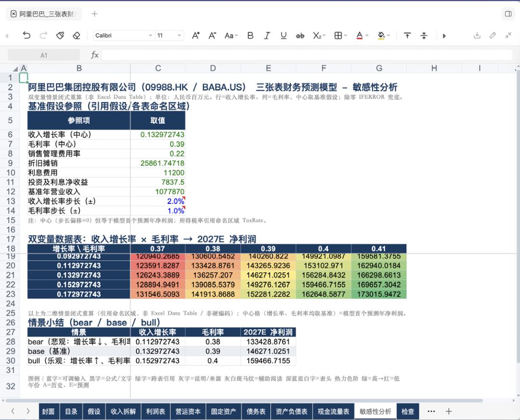Click the download icon in toolbar
The height and width of the screenshot is (420, 520).
tap(477, 35)
